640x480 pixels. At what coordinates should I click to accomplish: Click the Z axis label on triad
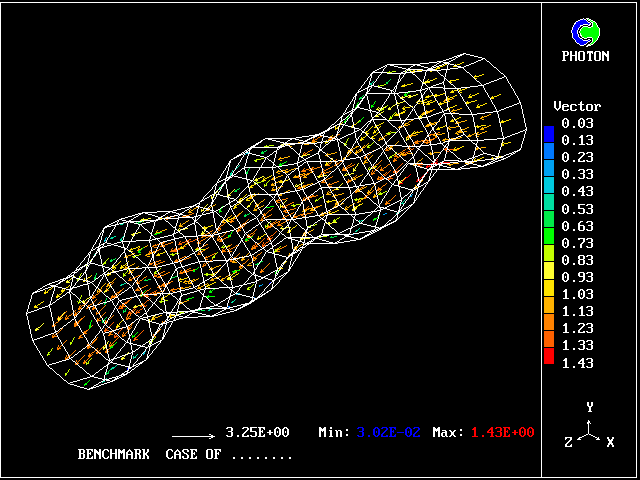click(x=569, y=442)
